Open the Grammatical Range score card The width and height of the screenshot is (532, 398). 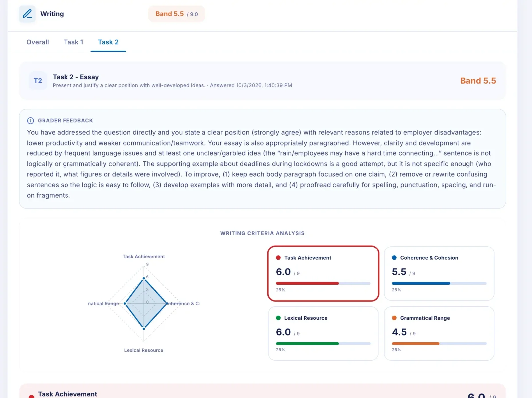click(x=439, y=334)
